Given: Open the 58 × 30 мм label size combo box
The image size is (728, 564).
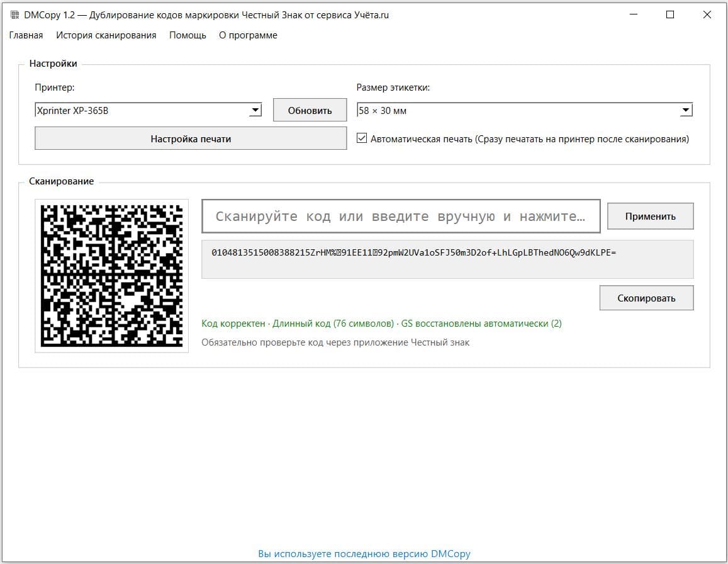Looking at the screenshot, I should [525, 111].
